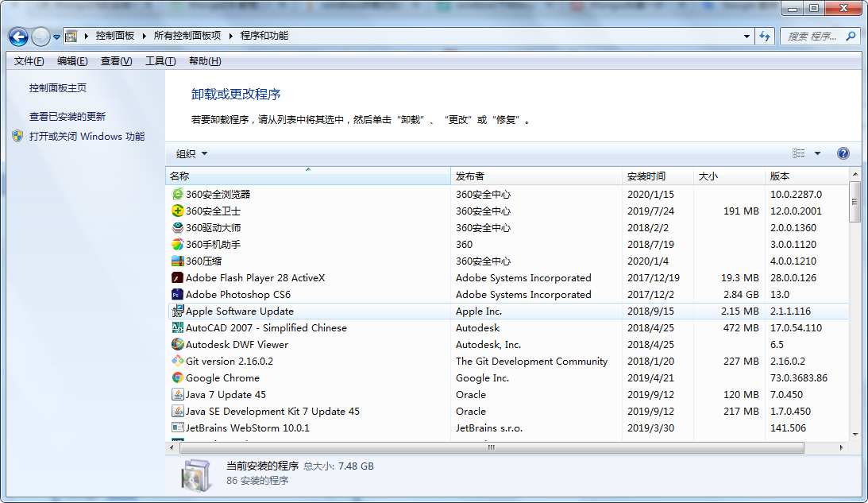Click the Adobe Flash Player icon
The height and width of the screenshot is (503, 868).
point(177,277)
